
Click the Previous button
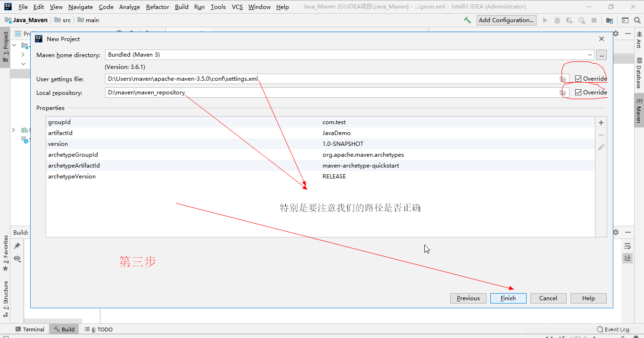pyautogui.click(x=468, y=298)
